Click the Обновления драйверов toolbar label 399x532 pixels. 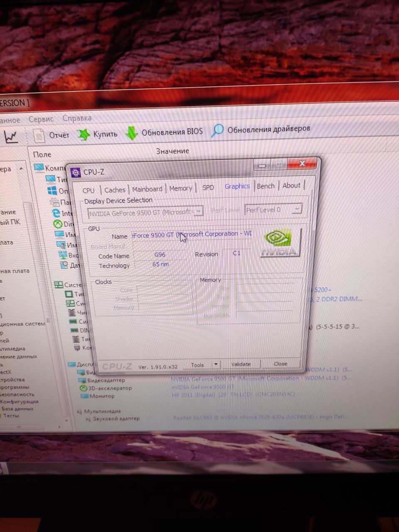269,129
